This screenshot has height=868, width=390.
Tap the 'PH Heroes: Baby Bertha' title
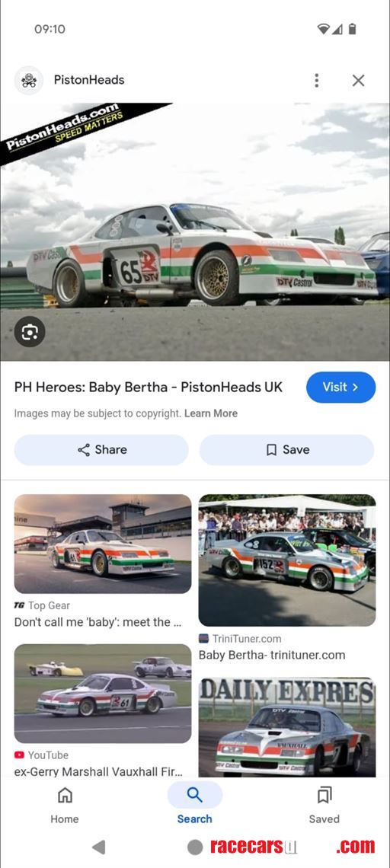pos(149,387)
